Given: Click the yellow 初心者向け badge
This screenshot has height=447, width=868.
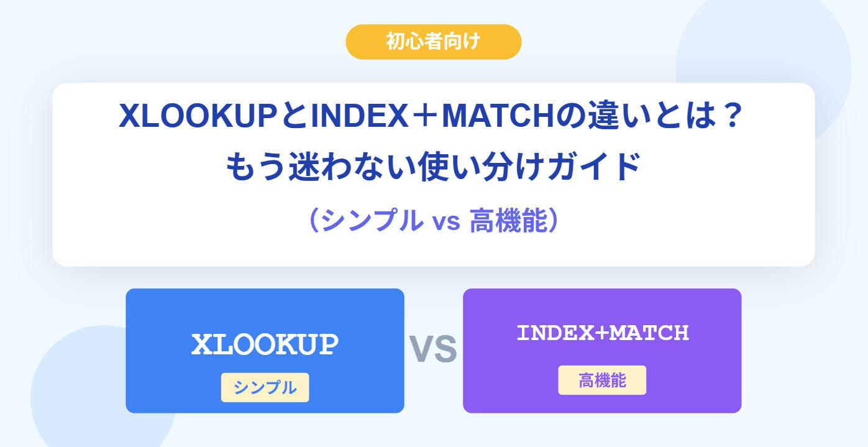Looking at the screenshot, I should tap(433, 42).
